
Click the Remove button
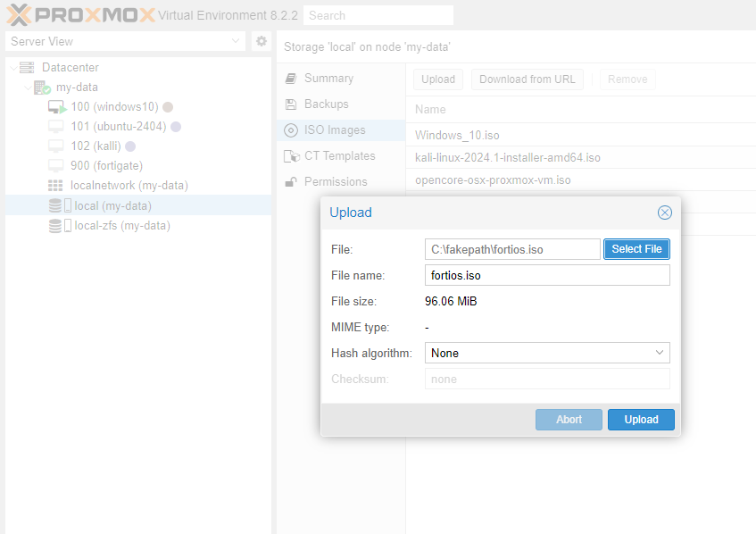(x=627, y=79)
